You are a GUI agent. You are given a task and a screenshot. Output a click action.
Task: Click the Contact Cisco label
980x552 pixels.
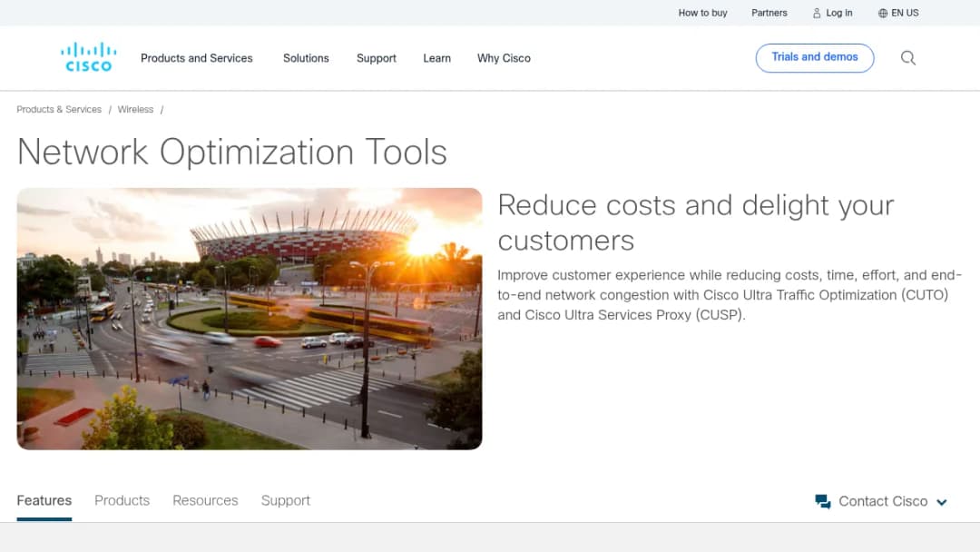click(883, 501)
